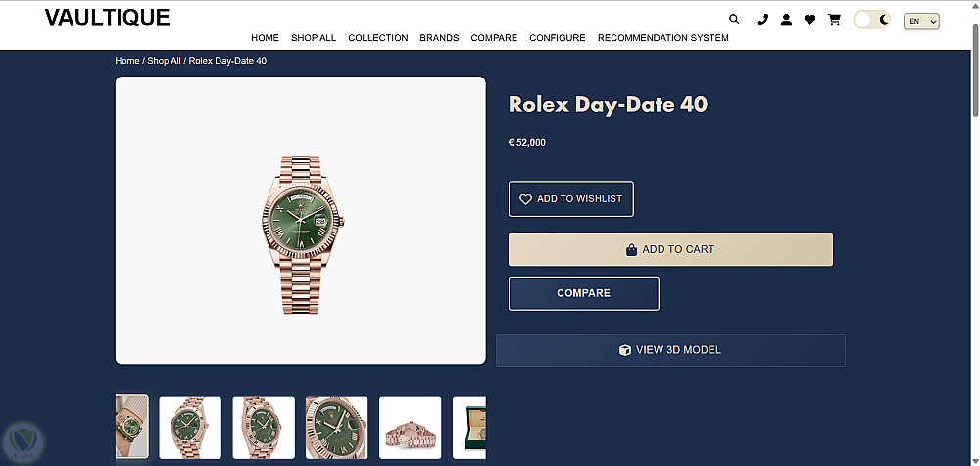Go to the BRANDS menu
This screenshot has width=980, height=466.
click(439, 38)
